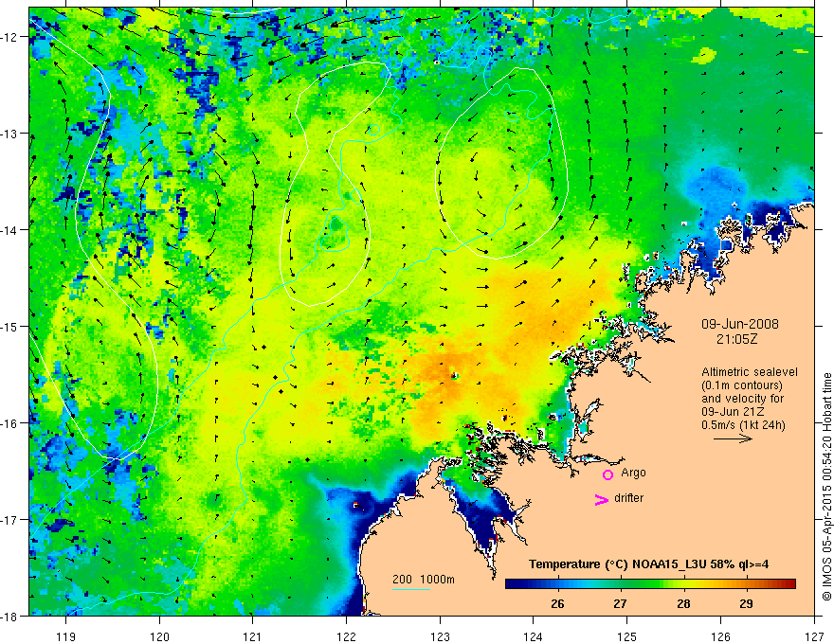Screen dimensions: 834x644
Task: Click the 'Temperature (°C) NOAA15_L3U 58% ql>=4' title
Action: [x=648, y=564]
